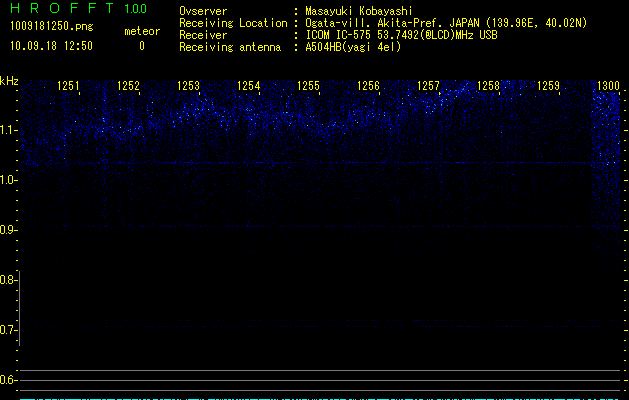Click the date stamp 10.09.18 12:50

pos(51,46)
